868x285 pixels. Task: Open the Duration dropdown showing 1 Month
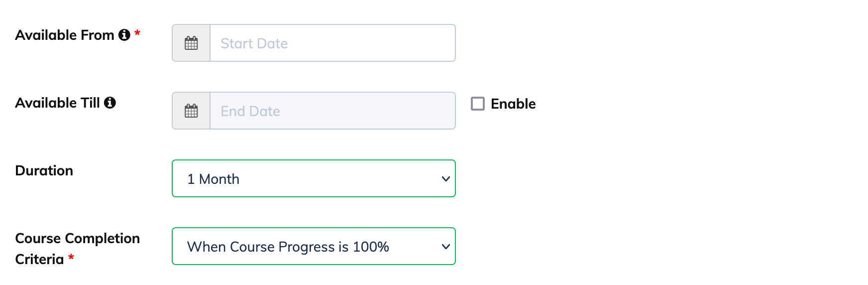pos(314,178)
